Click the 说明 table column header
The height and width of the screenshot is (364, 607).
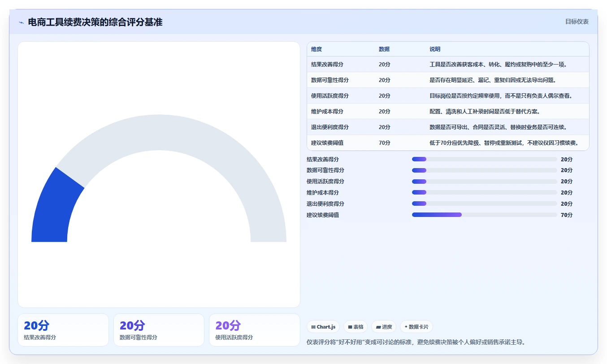click(435, 49)
